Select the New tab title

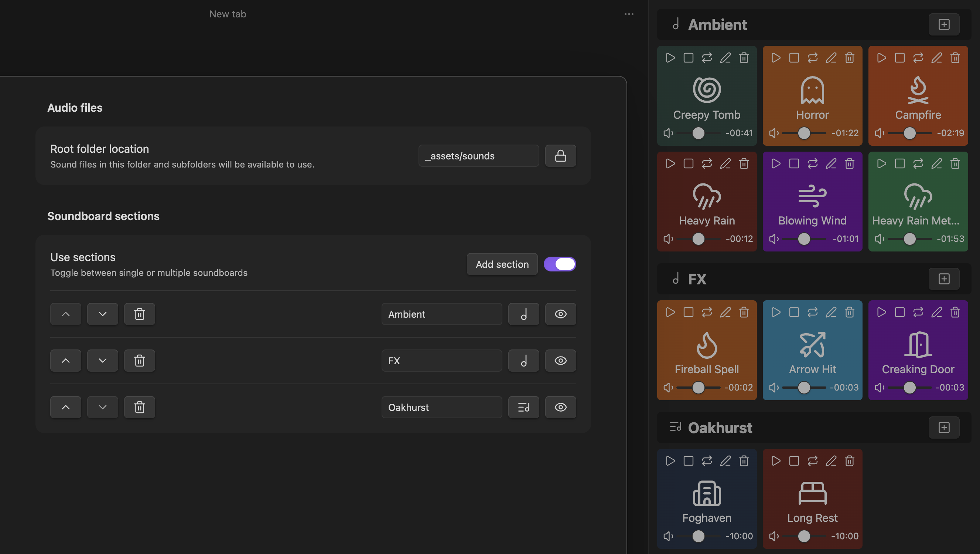[x=228, y=14]
